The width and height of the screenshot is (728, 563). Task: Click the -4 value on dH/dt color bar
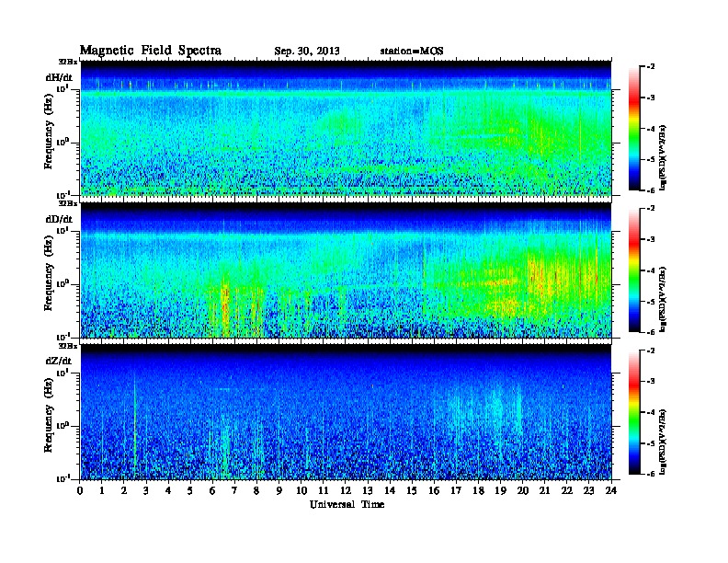click(x=652, y=129)
